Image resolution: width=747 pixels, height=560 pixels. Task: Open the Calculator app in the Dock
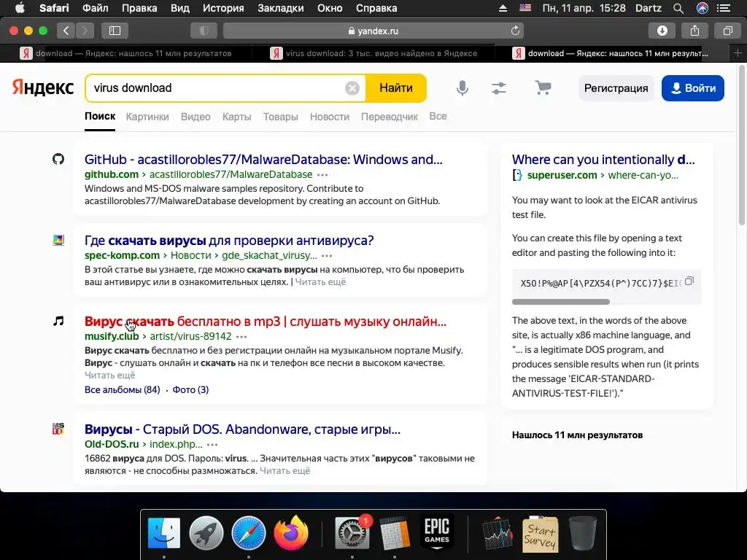[x=395, y=533]
